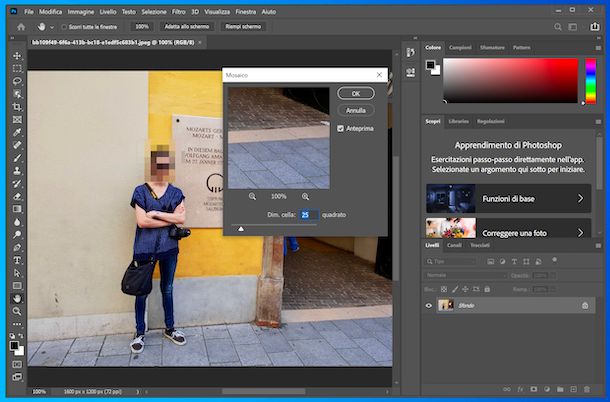Select the Object Selection tool
This screenshot has height=402, width=610.
coord(17,94)
